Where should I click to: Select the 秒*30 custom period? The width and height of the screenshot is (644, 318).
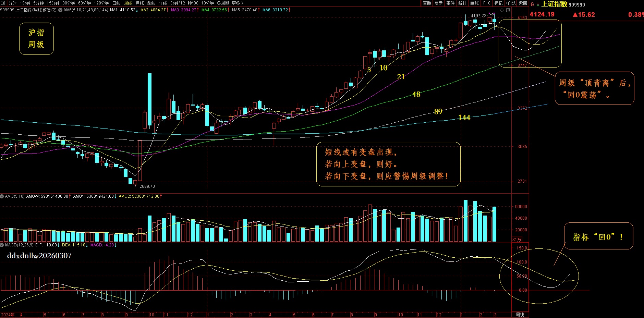(x=193, y=3)
